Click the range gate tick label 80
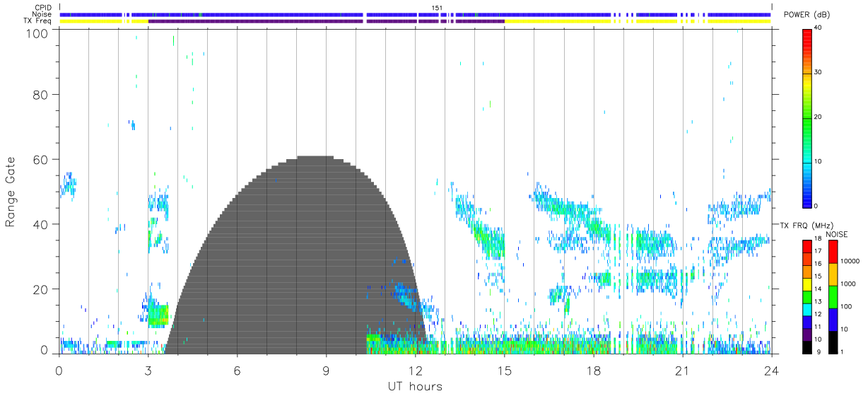 pyautogui.click(x=40, y=95)
